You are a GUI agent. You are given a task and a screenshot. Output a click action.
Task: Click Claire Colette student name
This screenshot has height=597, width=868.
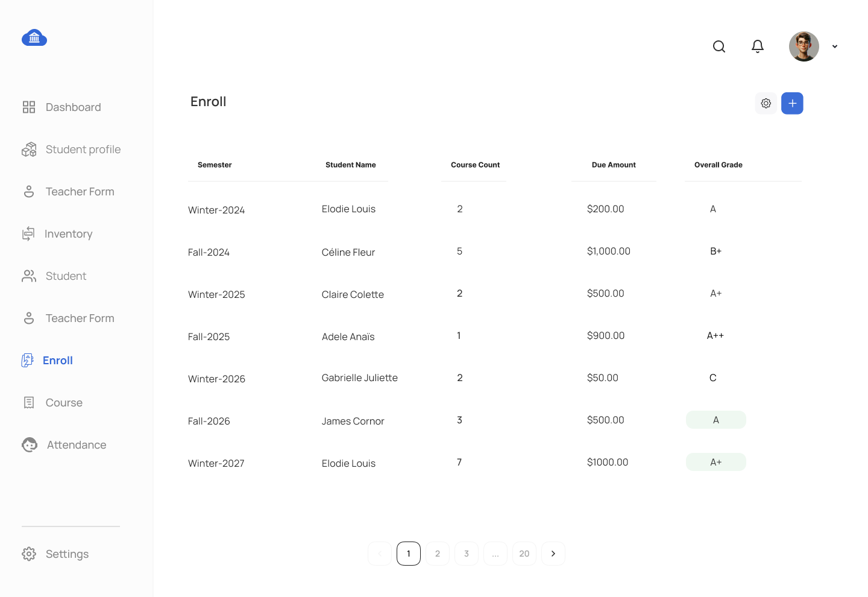(353, 294)
